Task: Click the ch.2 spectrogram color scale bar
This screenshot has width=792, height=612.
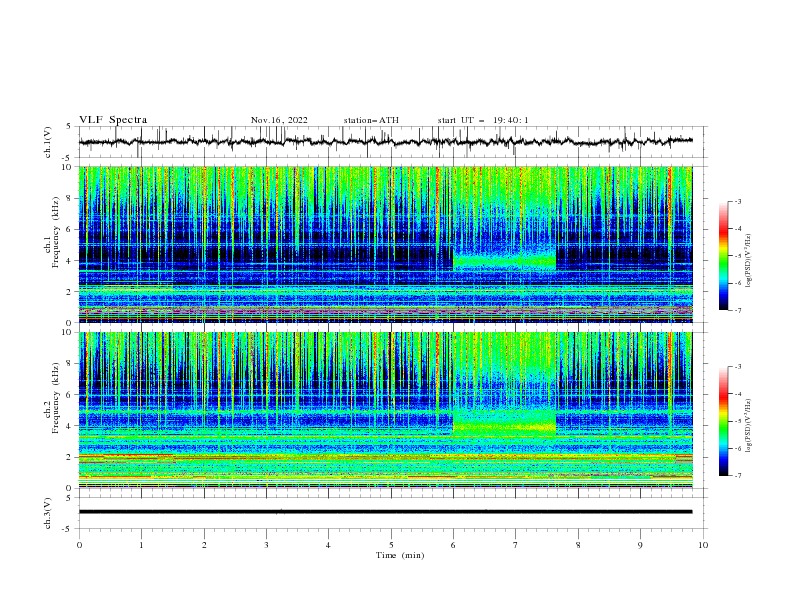Action: click(723, 421)
